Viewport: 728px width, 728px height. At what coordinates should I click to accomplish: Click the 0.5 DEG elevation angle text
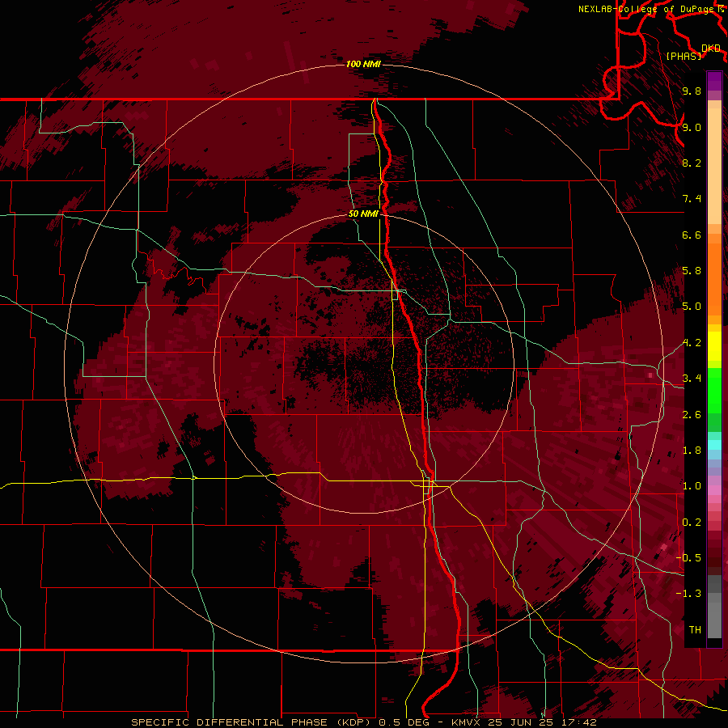[x=403, y=722]
